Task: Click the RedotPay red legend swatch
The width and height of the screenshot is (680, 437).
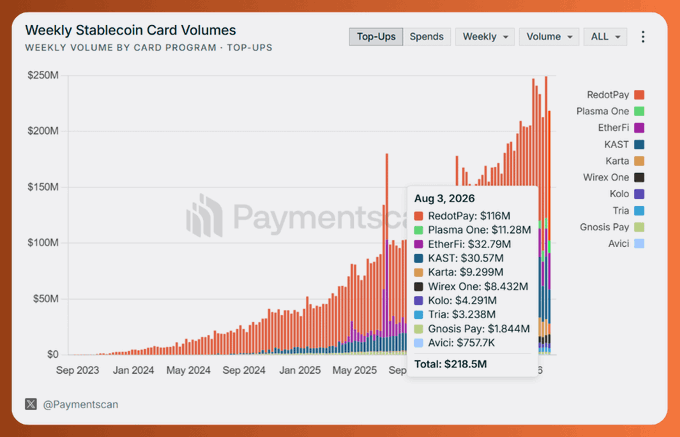Action: pos(639,95)
